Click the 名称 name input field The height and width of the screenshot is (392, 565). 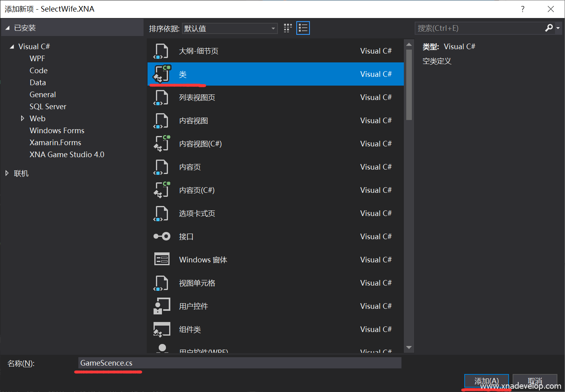coord(240,363)
